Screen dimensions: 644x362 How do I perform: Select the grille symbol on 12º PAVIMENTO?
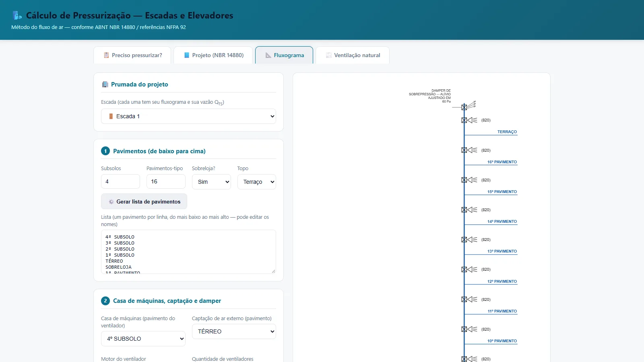click(x=469, y=269)
